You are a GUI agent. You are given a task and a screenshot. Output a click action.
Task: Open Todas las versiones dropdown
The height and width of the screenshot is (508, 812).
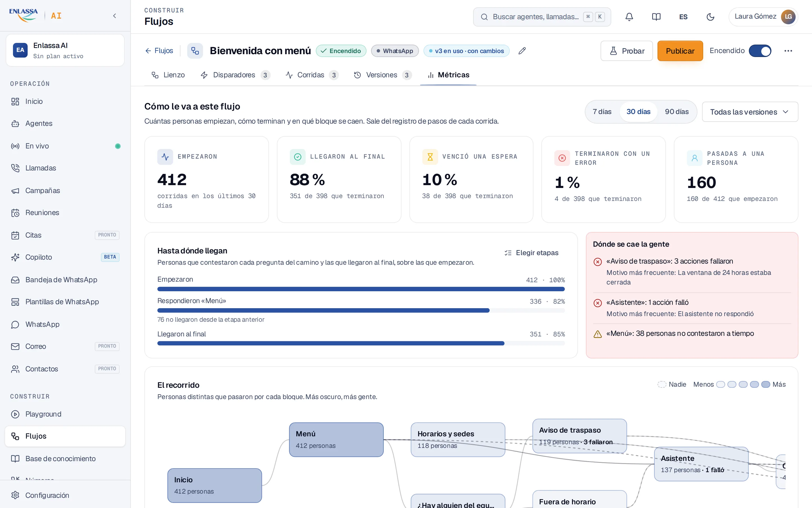pyautogui.click(x=750, y=112)
